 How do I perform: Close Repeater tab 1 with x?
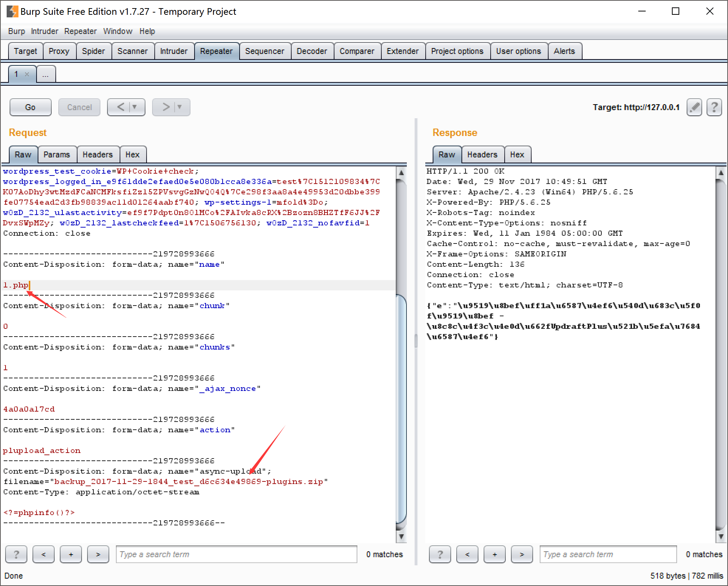[x=27, y=74]
